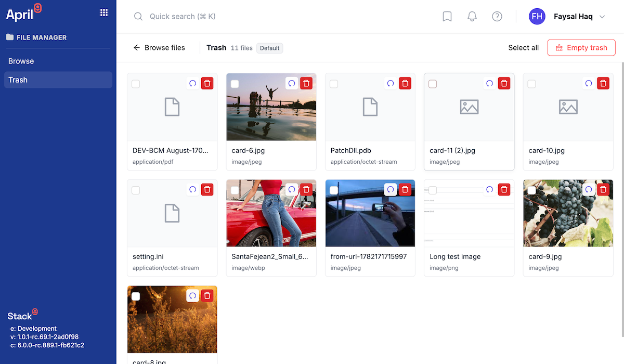
Task: Restore setting.ini file
Action: 193,189
